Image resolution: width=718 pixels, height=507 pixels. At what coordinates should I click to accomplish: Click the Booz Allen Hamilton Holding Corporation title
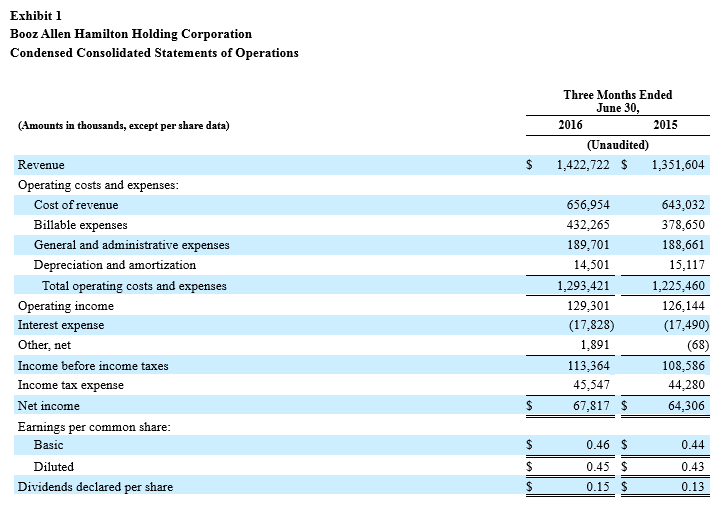click(x=130, y=34)
